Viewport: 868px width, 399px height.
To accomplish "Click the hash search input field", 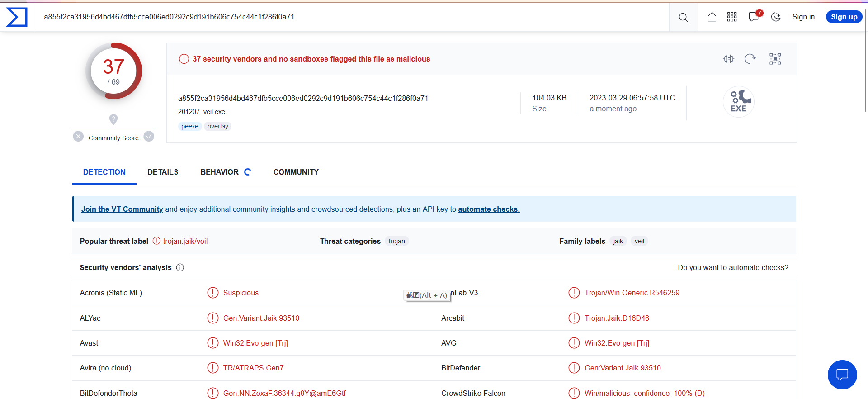I will 352,17.
